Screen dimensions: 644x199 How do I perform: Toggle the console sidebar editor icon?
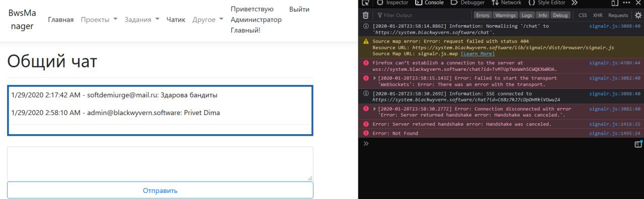[638, 144]
